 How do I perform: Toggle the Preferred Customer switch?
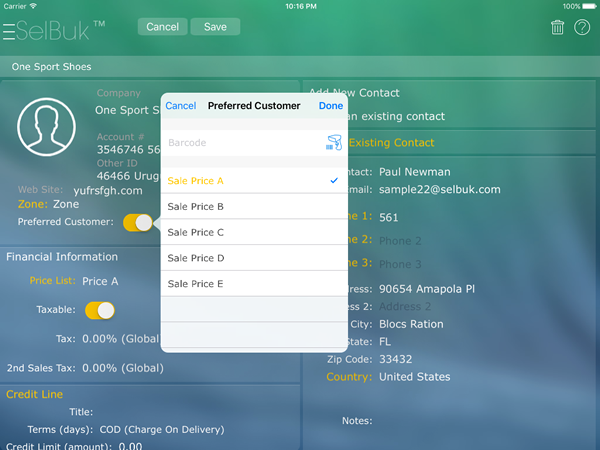pyautogui.click(x=137, y=222)
